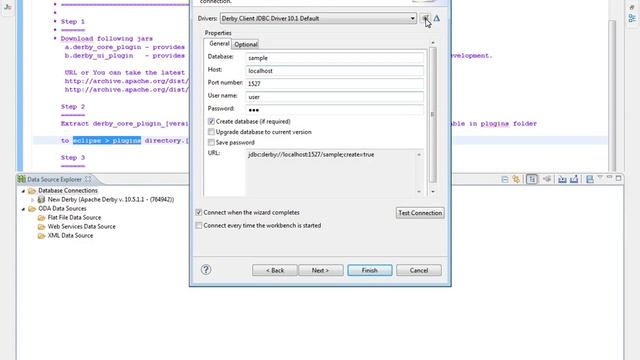The image size is (640, 360).
Task: Click the Database field containing sample
Action: [335, 58]
